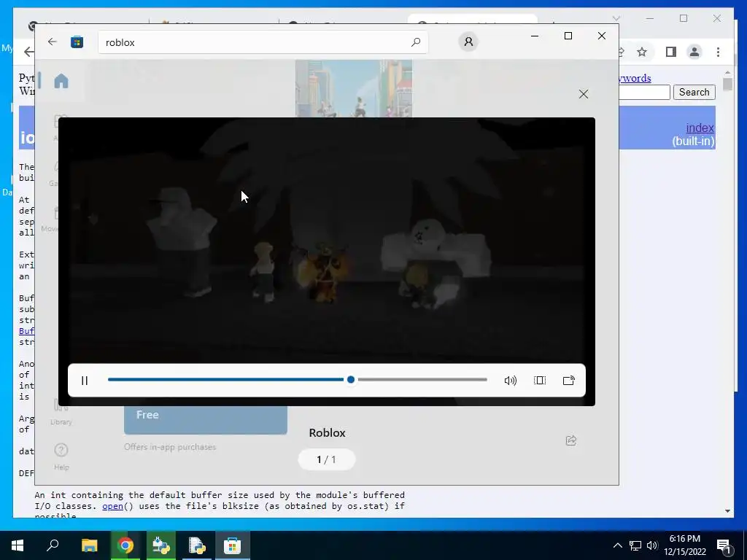Screen dimensions: 747x560
Task: Click the Free install button
Action: [206, 419]
